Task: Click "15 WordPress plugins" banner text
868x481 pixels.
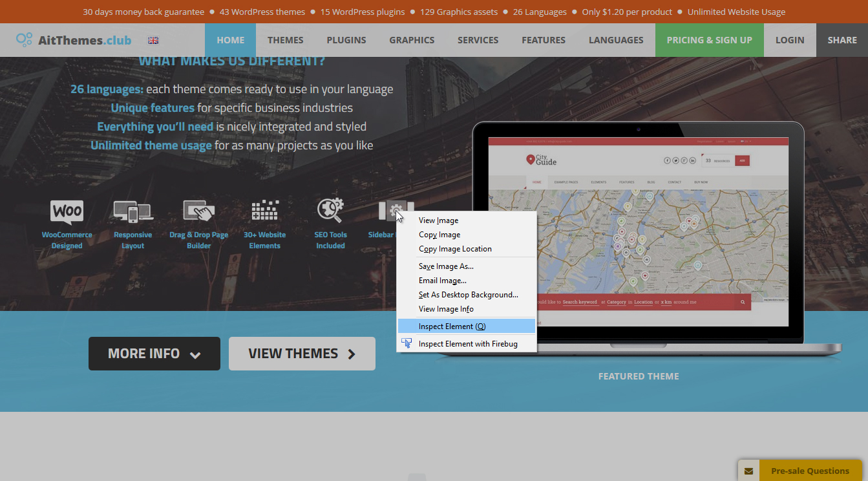Action: [x=363, y=12]
